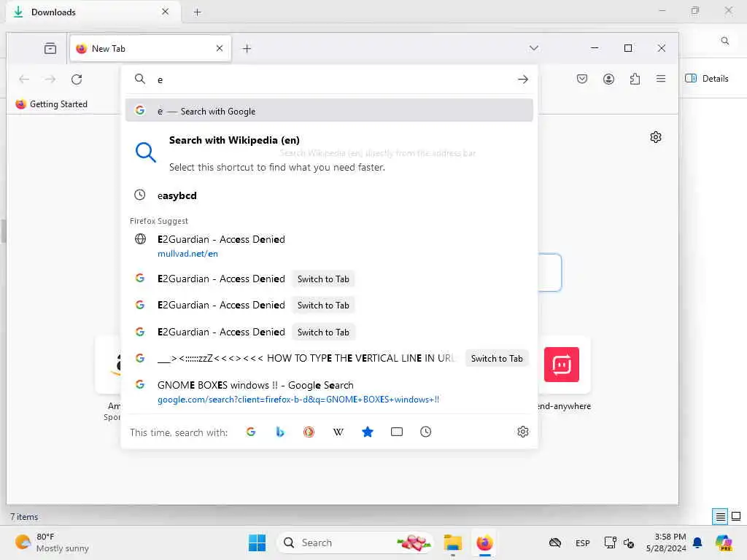Select the Downloads tab in File Explorer
This screenshot has height=560, width=747.
[x=93, y=12]
